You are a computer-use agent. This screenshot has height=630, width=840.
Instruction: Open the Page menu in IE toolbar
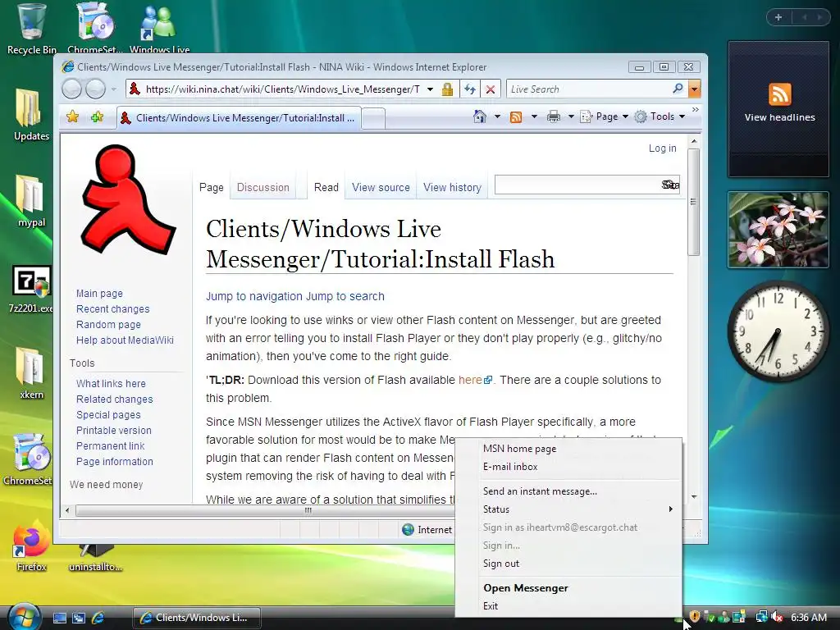[x=605, y=116]
